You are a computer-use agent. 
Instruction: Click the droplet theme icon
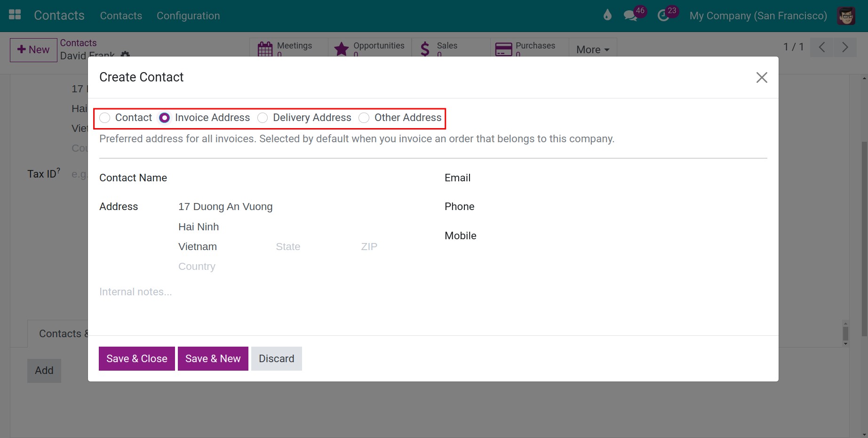click(607, 15)
